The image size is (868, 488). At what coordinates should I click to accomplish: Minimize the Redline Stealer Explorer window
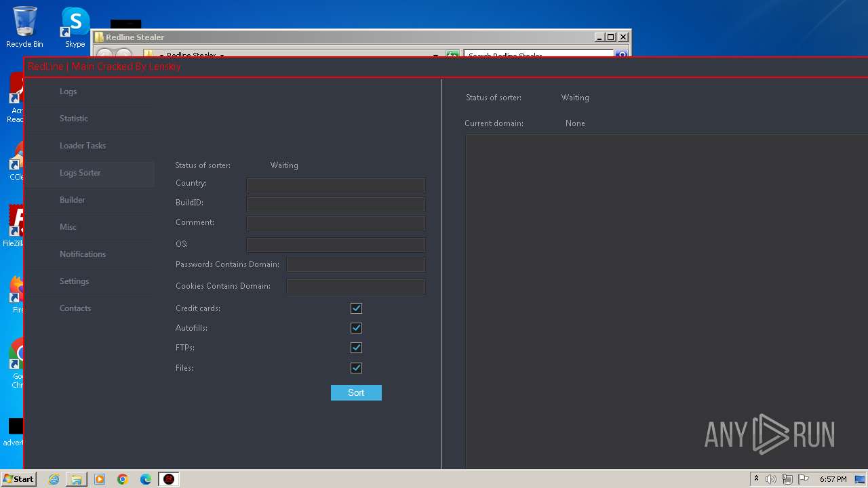[x=599, y=37]
